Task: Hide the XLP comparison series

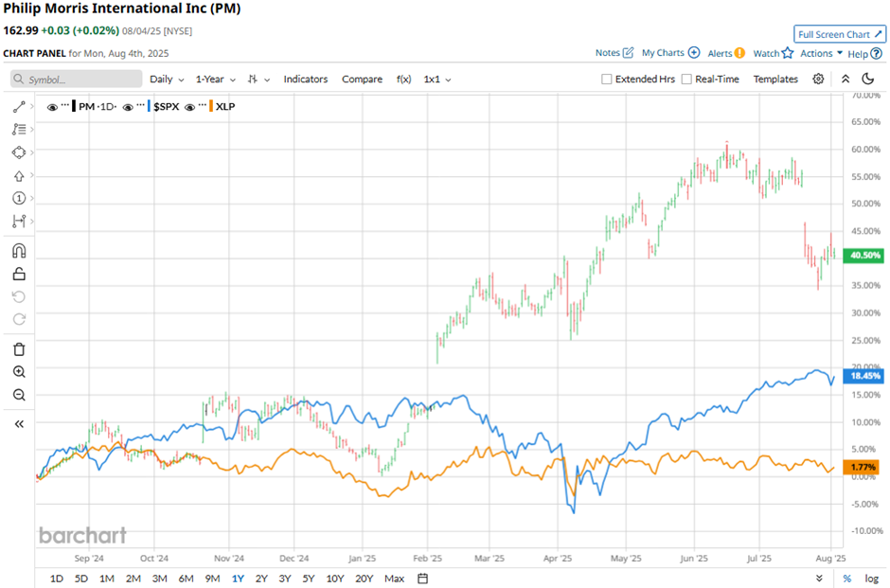Action: coord(189,107)
